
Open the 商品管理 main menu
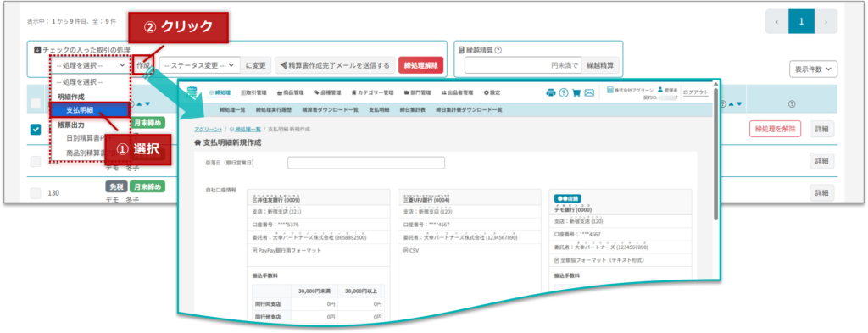tap(290, 92)
